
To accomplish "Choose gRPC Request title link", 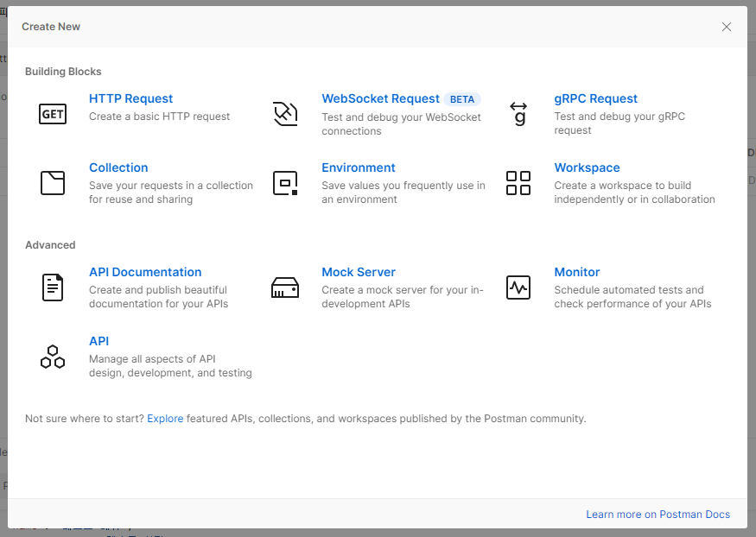I will [595, 98].
